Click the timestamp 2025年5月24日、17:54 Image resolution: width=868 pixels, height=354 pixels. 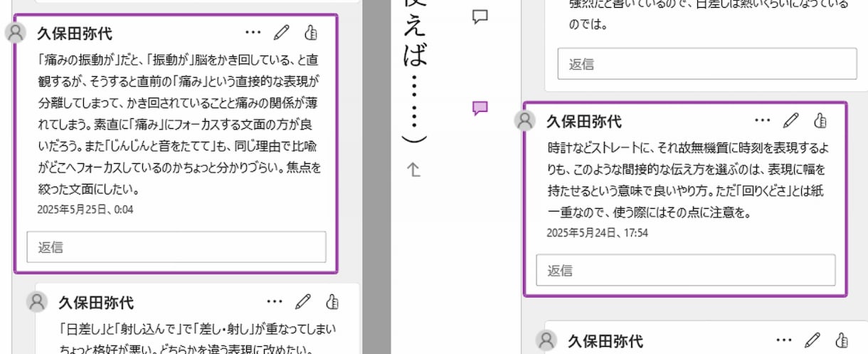(x=597, y=232)
